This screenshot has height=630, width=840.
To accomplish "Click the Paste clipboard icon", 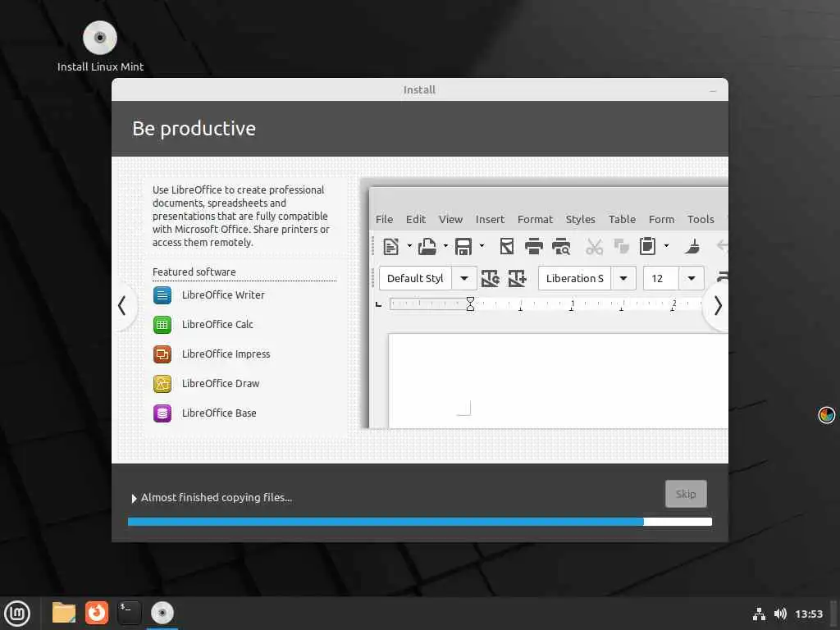I will [648, 246].
